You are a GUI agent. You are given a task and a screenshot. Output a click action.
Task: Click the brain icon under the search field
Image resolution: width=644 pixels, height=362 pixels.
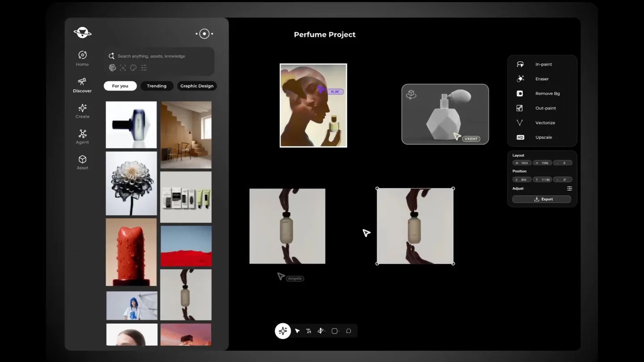112,67
